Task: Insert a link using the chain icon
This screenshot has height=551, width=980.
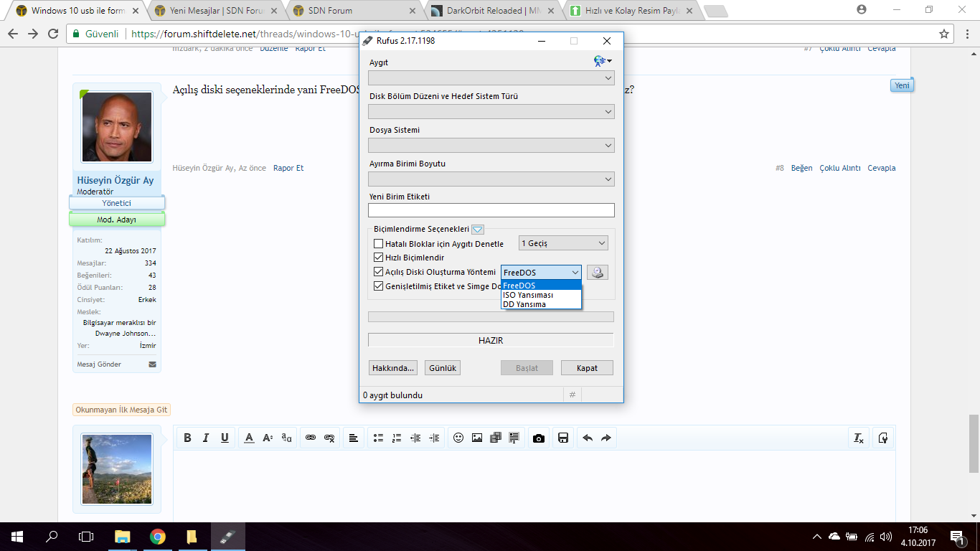Action: pos(311,438)
